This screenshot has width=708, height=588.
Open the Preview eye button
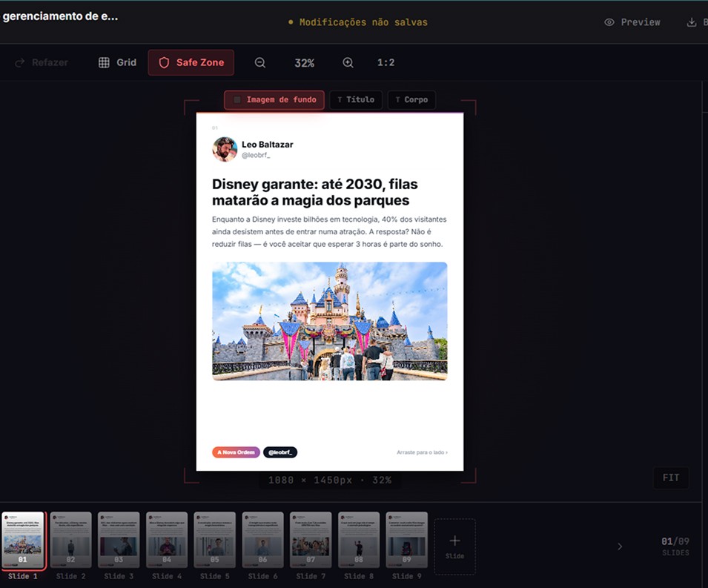[632, 22]
